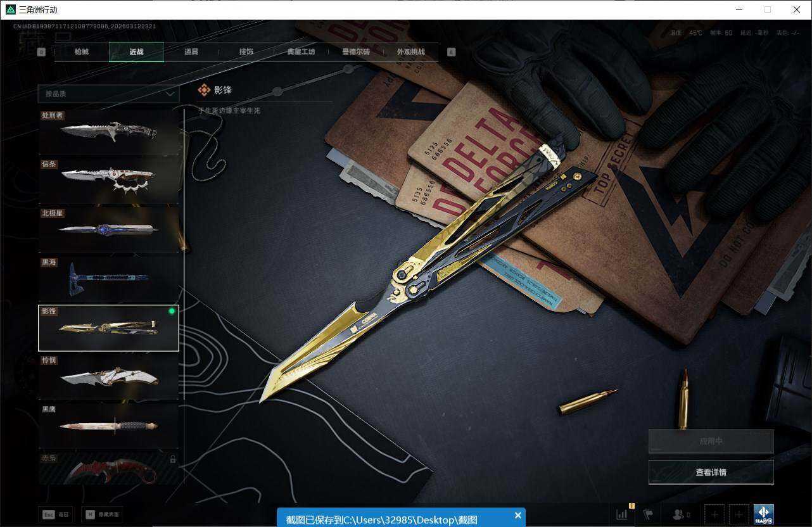This screenshot has height=527, width=812.
Task: Click the lock icon on 赤枭 skin
Action: coord(172,459)
